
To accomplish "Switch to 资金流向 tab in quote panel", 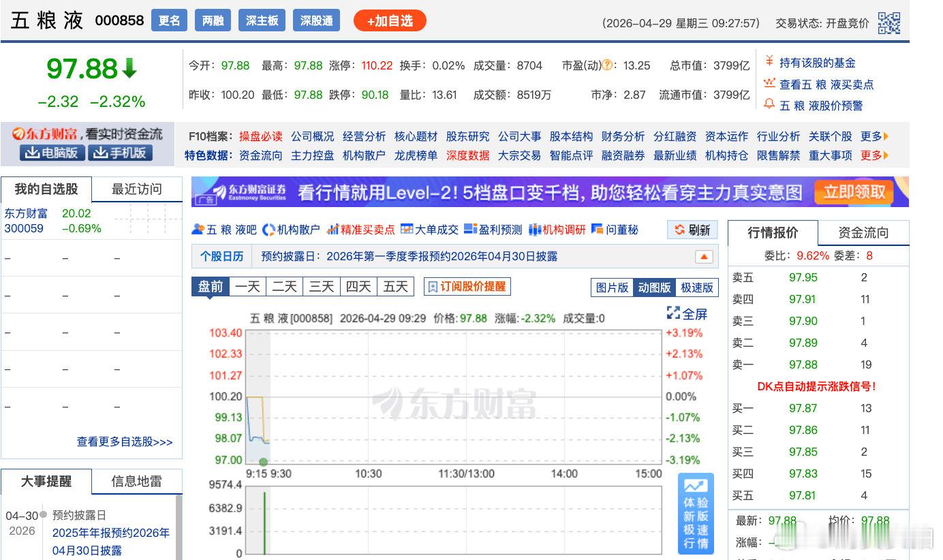I will point(863,232).
